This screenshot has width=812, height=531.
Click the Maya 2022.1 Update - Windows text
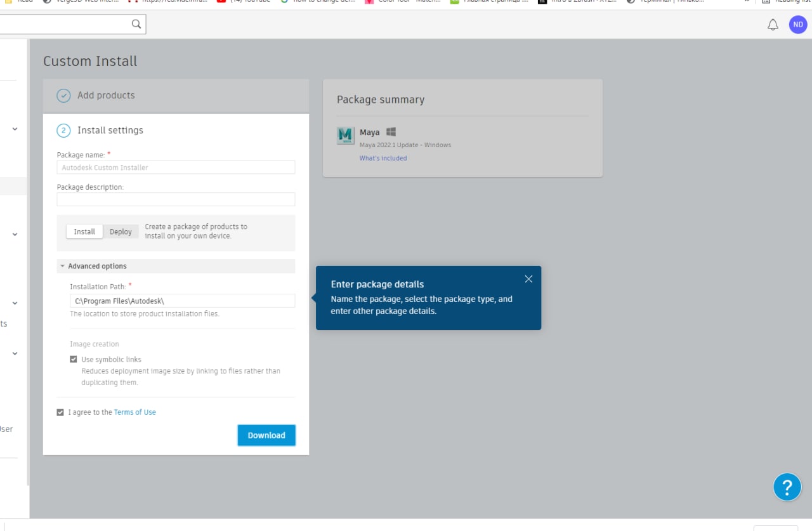[405, 145]
